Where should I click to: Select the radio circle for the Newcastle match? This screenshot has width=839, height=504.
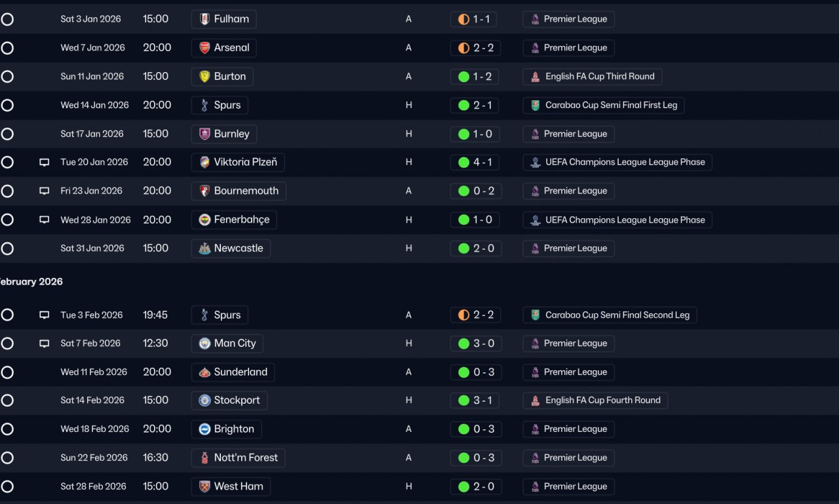[7, 248]
